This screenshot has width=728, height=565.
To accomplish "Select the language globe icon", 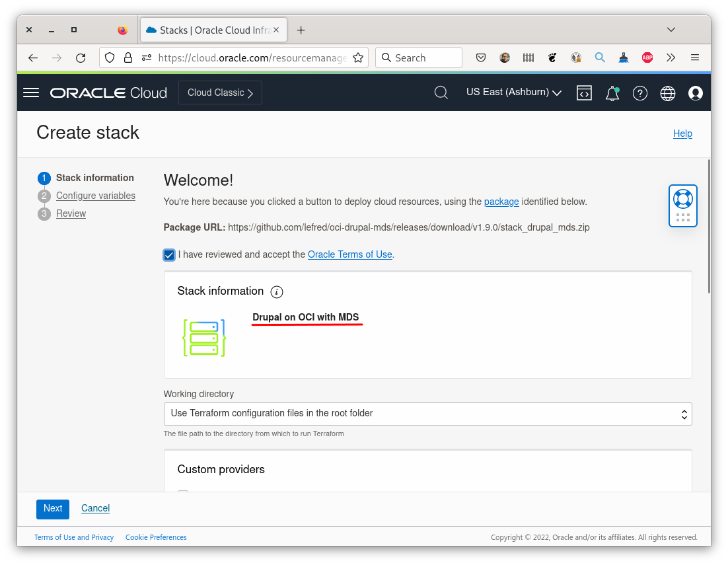I will coord(667,93).
